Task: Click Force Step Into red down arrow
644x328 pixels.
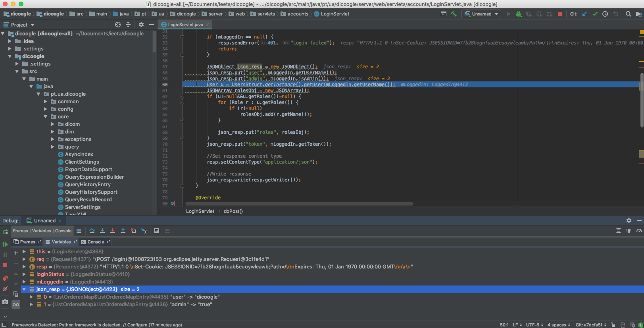Action: (113, 231)
